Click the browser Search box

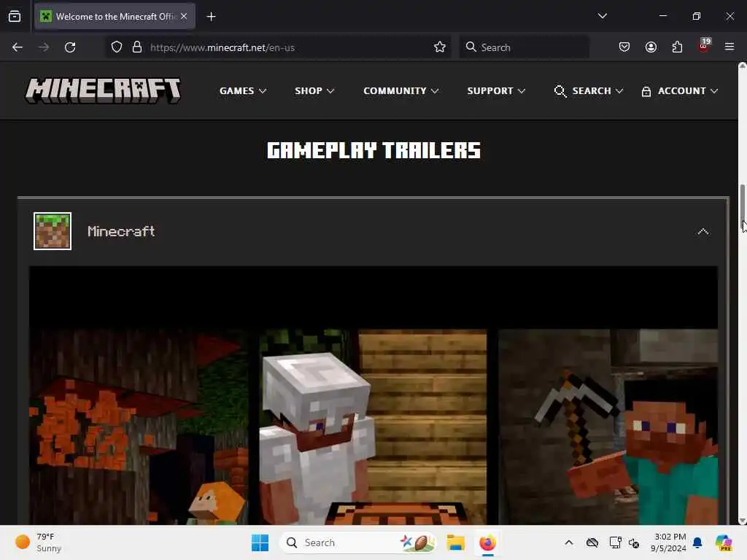[524, 47]
